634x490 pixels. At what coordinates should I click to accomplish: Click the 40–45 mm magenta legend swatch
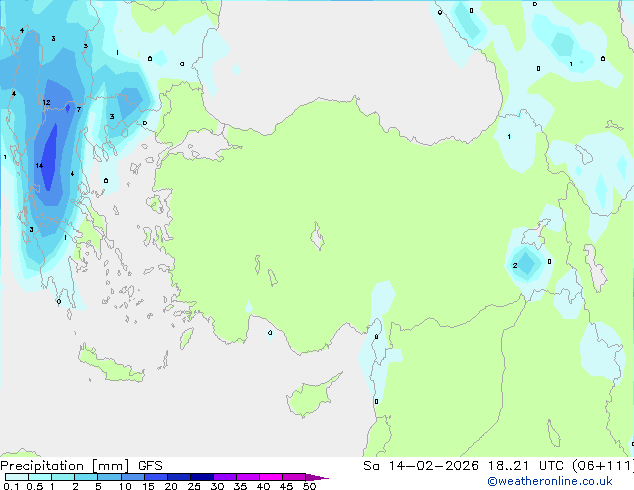click(x=271, y=477)
